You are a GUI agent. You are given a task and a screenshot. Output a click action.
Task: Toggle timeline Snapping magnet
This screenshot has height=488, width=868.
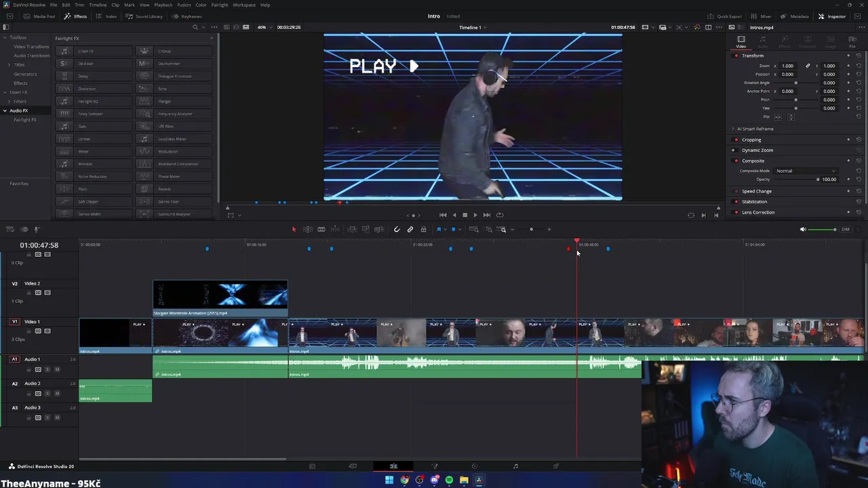tap(397, 229)
